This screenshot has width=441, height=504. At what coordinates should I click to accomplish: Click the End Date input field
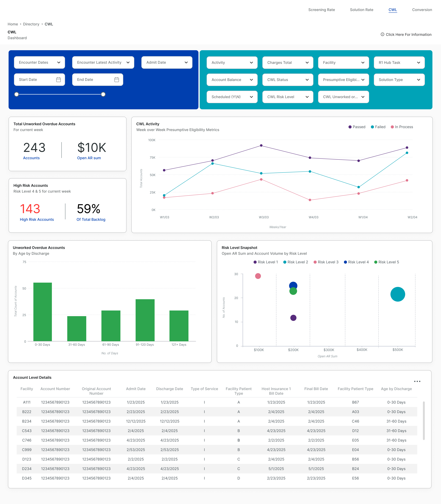(x=97, y=80)
